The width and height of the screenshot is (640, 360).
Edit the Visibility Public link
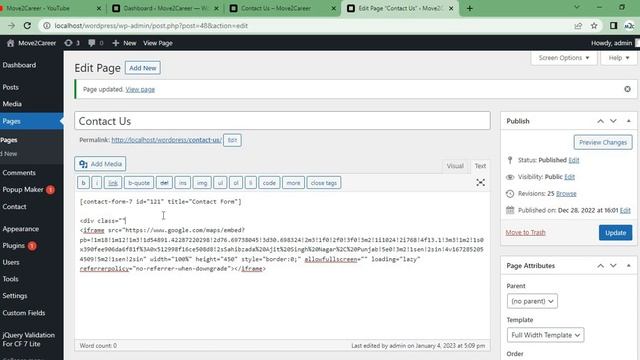569,177
